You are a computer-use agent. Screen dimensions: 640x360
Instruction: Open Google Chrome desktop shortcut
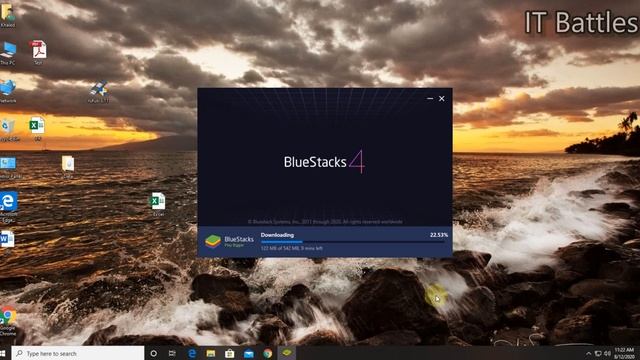pos(8,322)
